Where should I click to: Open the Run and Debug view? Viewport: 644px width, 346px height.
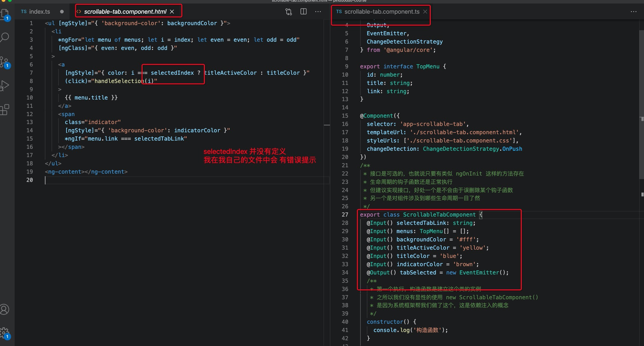tap(4, 86)
